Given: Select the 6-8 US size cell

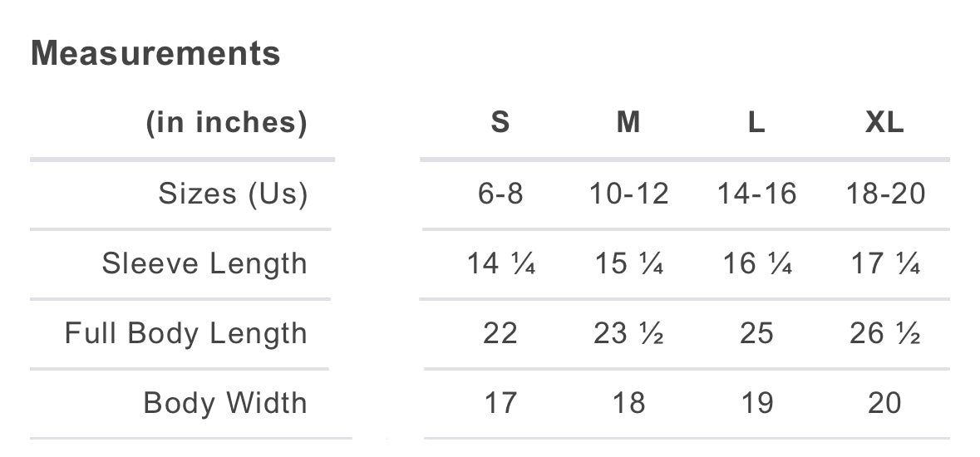Looking at the screenshot, I should [500, 194].
